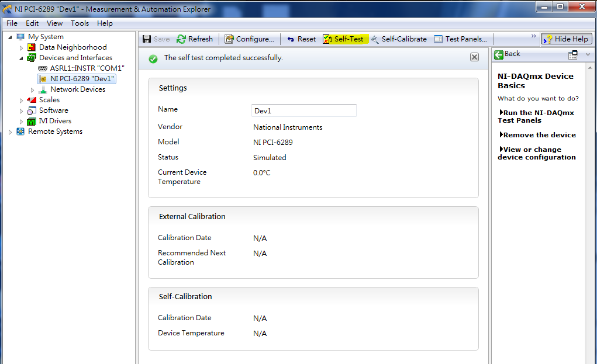This screenshot has width=597, height=364.
Task: Expand the Network Devices node
Action: click(32, 90)
